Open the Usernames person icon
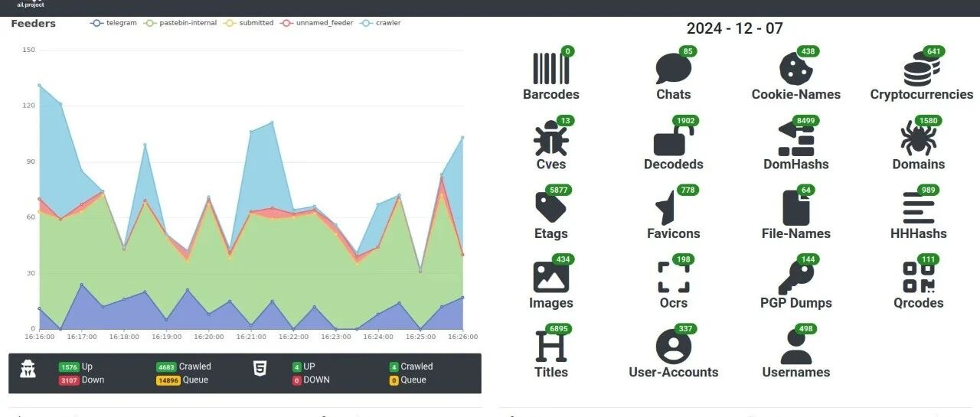The width and height of the screenshot is (980, 417). click(x=796, y=347)
